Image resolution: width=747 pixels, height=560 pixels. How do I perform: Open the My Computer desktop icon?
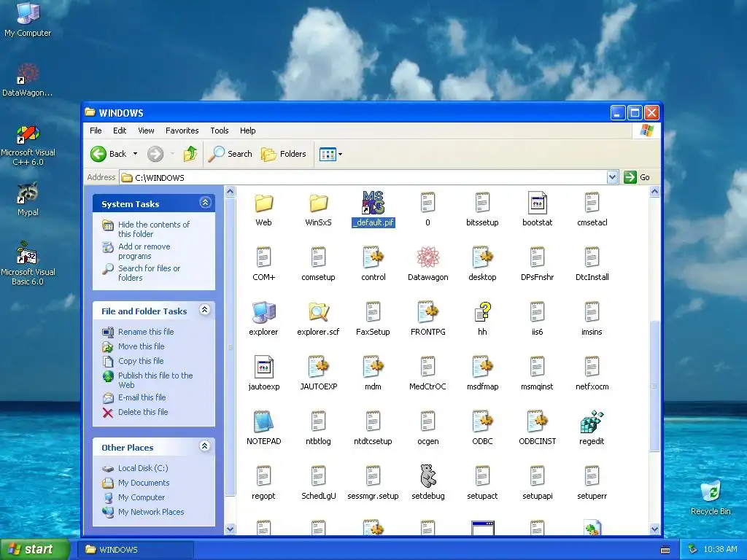pos(28,19)
